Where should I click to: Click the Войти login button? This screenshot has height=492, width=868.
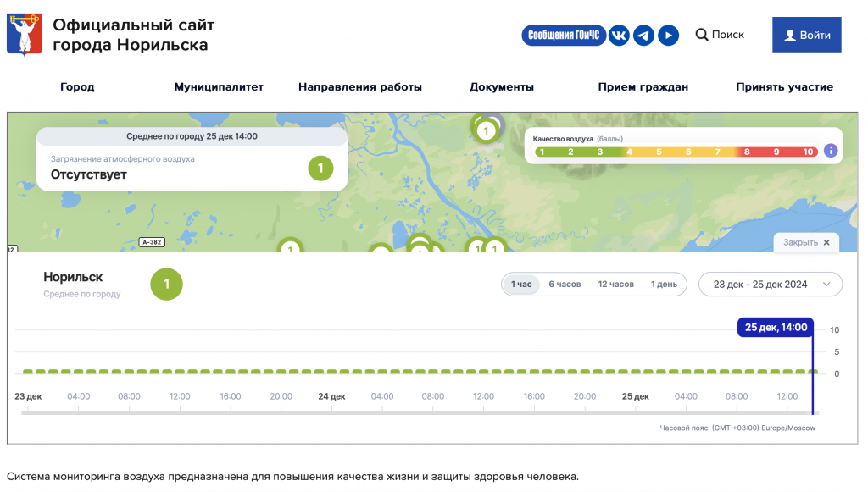(807, 35)
